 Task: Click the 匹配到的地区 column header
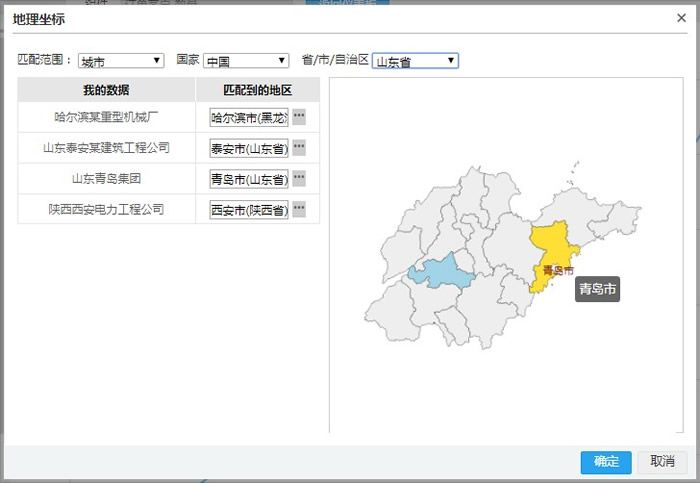257,90
